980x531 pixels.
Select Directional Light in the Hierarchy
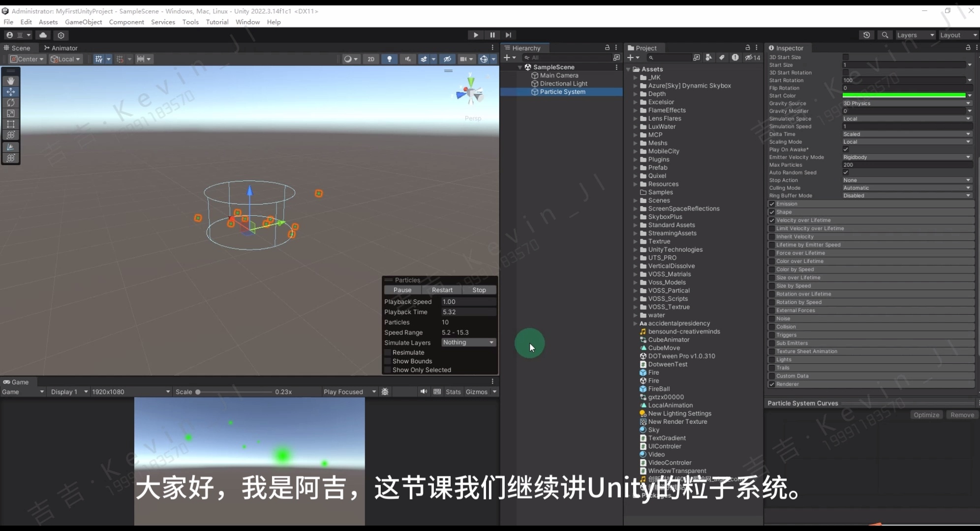[563, 84]
